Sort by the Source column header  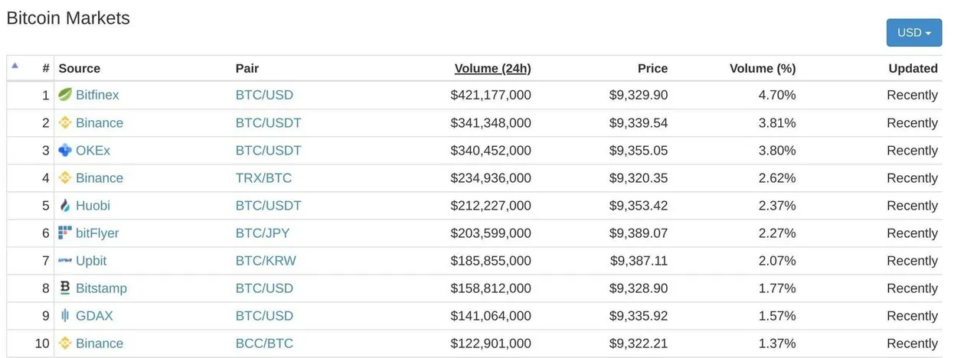click(x=80, y=68)
